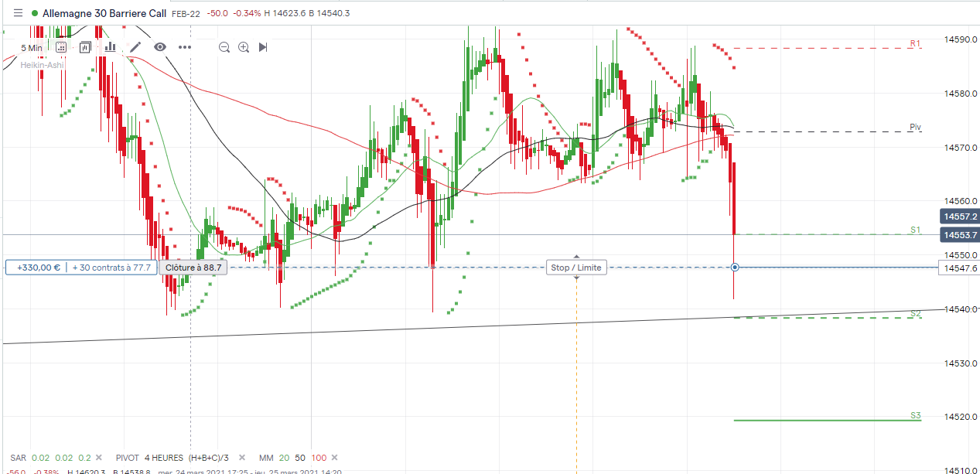Viewport: 980px width, 474px height.
Task: Click the S3 support level label
Action: [x=916, y=416]
